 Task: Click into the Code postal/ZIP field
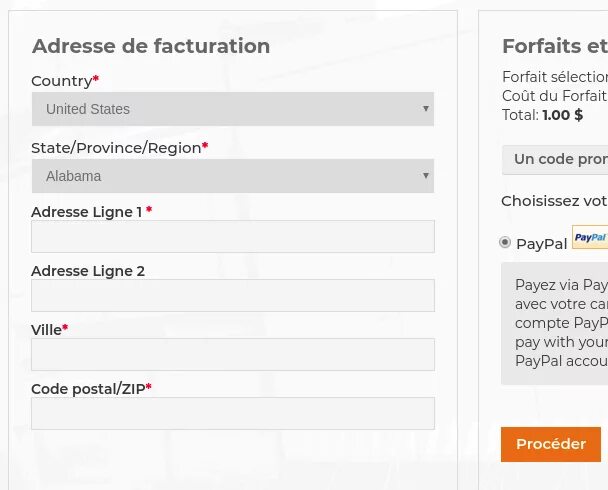[x=233, y=413]
